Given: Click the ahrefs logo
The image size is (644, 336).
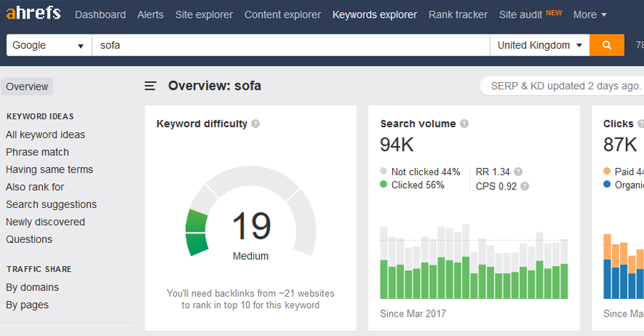Looking at the screenshot, I should coord(33,13).
